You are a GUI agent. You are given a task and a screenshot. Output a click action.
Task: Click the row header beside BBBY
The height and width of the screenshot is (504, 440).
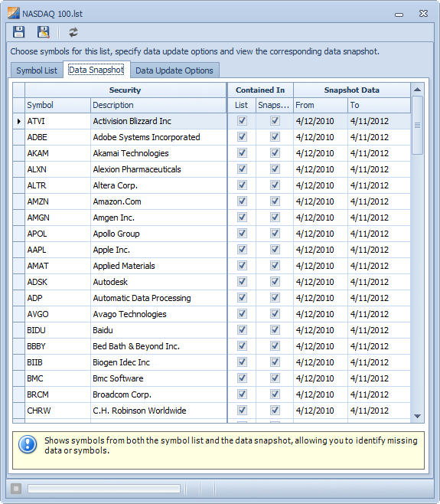point(19,346)
